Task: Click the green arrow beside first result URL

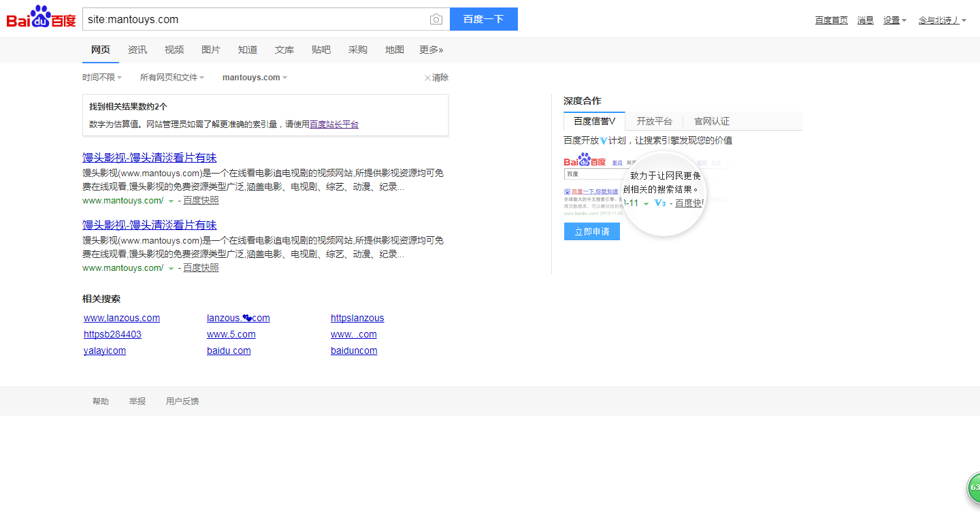Action: (171, 201)
